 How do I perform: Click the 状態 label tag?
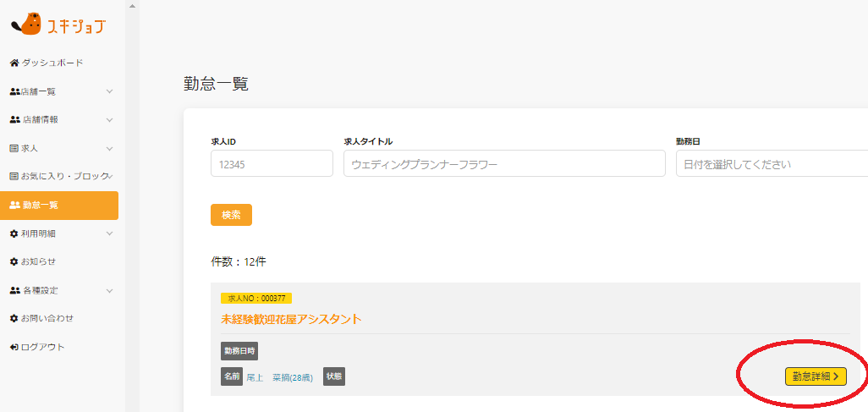(334, 376)
